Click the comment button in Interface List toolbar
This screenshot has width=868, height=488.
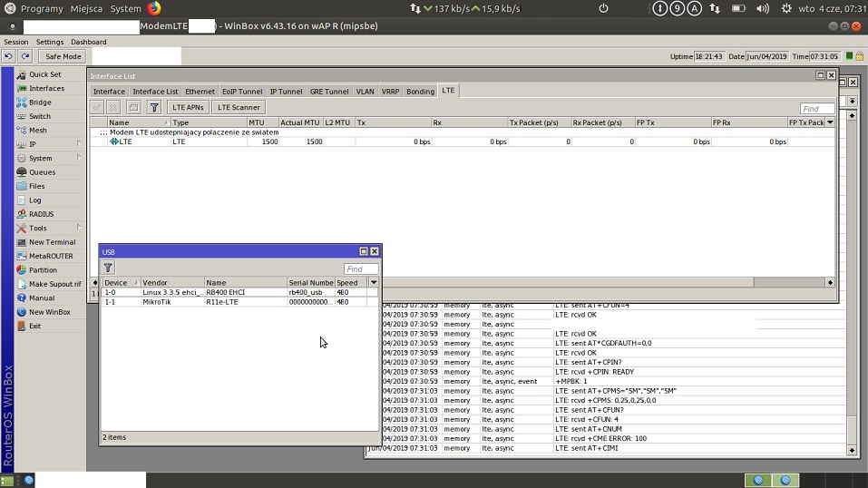click(133, 107)
